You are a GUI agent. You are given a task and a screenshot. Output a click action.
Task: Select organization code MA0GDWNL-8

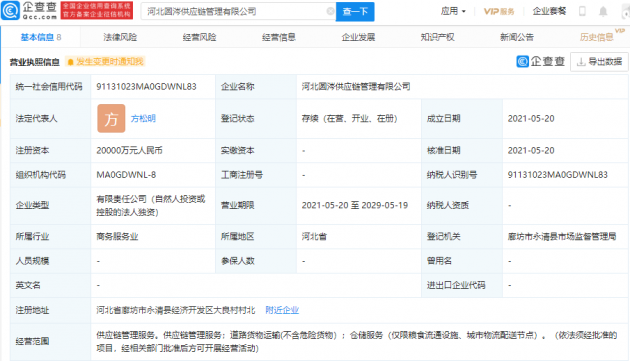pos(126,175)
